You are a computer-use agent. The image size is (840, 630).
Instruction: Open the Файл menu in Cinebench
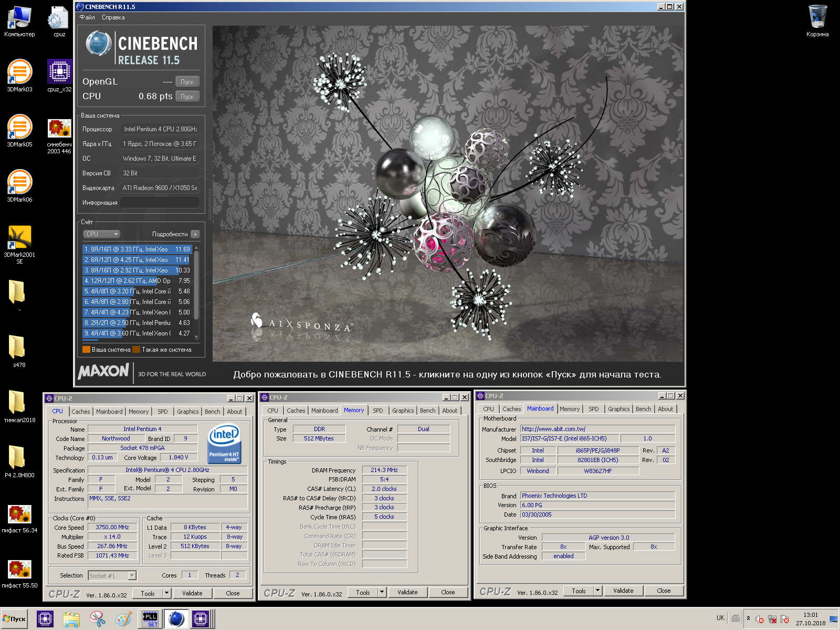(87, 17)
